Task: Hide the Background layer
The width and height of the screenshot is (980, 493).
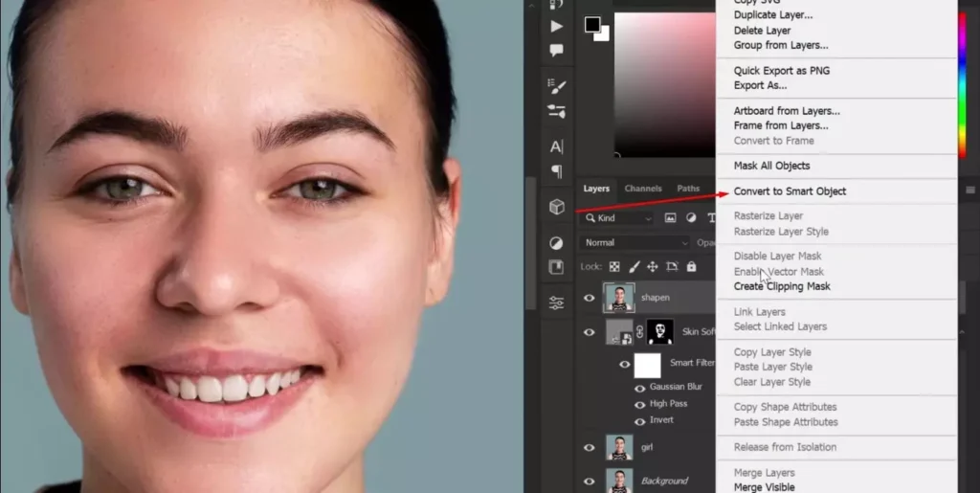Action: [589, 482]
